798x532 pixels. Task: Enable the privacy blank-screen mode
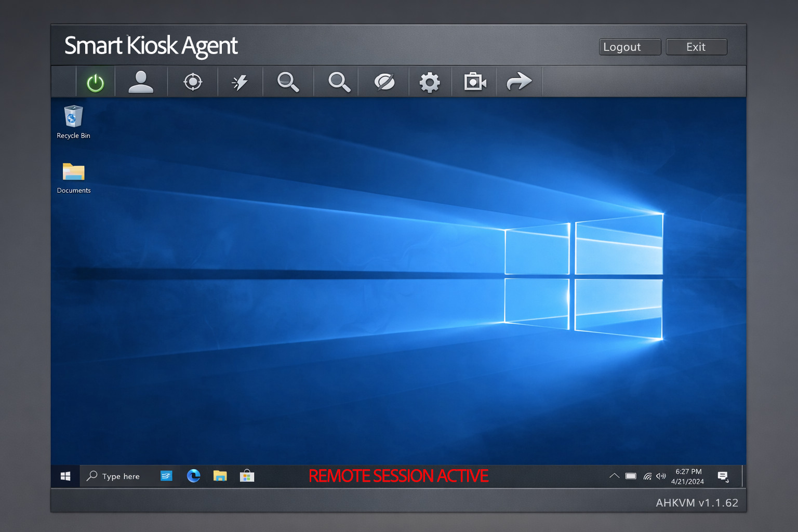384,82
